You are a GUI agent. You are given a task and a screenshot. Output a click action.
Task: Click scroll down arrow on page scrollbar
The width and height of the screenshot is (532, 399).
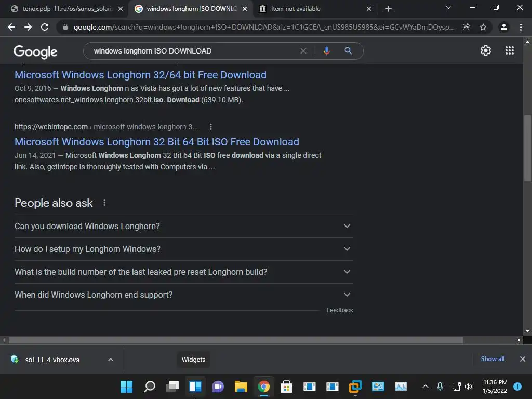[527, 331]
